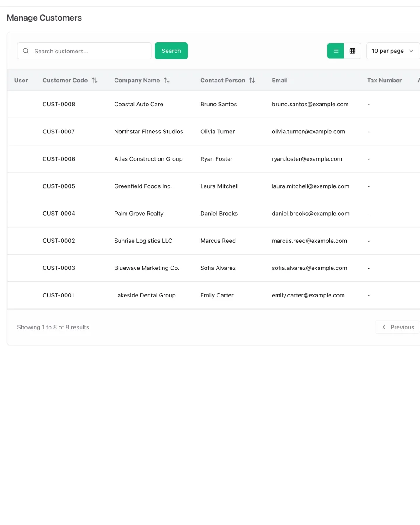Image resolution: width=420 pixels, height=525 pixels.
Task: Click contact Laura Mitchell
Action: [x=220, y=186]
